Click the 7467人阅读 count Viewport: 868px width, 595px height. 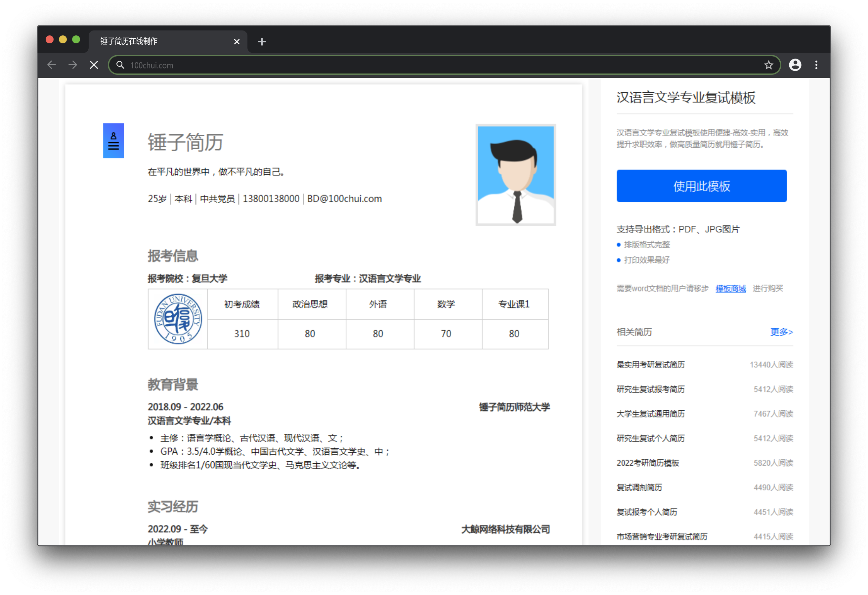(x=773, y=414)
